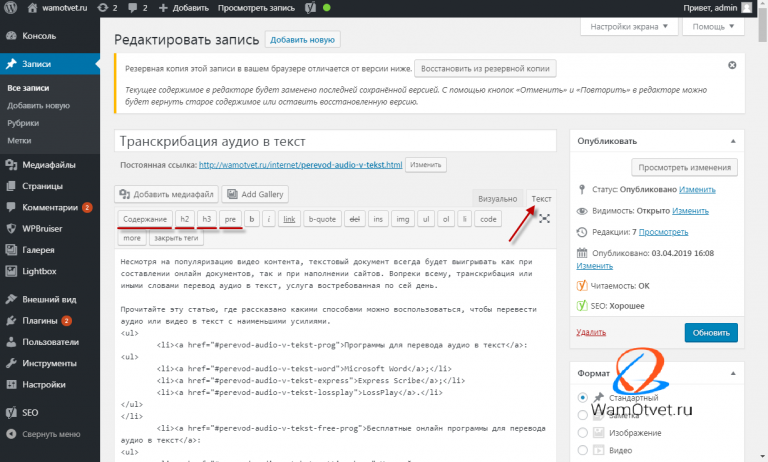Viewport: 768px width, 462px height.
Task: Choose the Заметка format radio button
Action: pos(582,414)
